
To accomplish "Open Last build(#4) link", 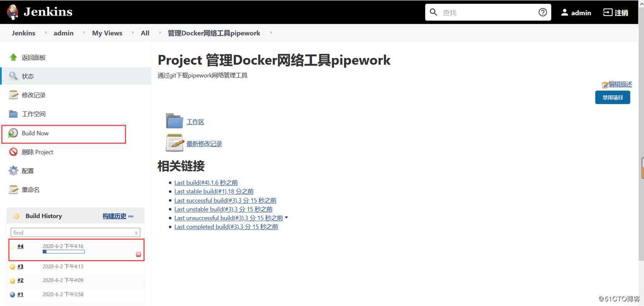I will tap(206, 182).
